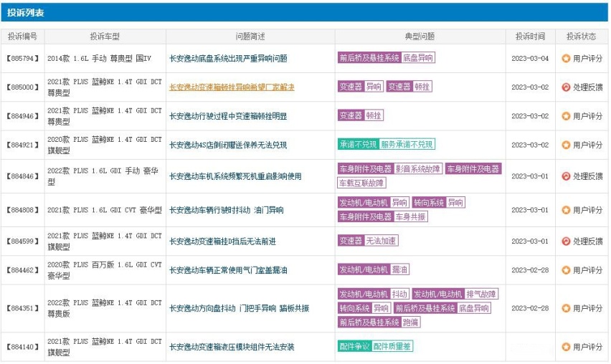Select complaint number 【884462】
The height and width of the screenshot is (364, 611).
point(23,270)
